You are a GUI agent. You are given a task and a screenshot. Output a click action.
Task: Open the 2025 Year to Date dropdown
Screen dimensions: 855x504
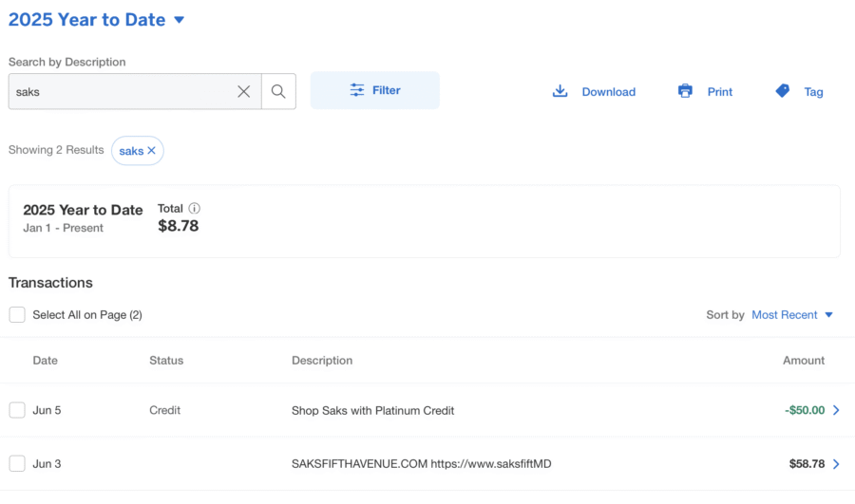point(180,20)
